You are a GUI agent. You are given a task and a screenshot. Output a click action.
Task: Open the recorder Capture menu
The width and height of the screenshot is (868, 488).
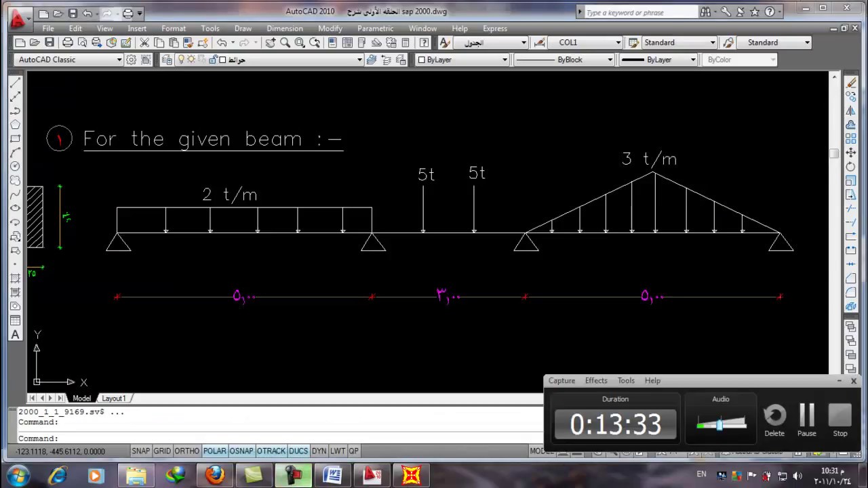coord(561,381)
